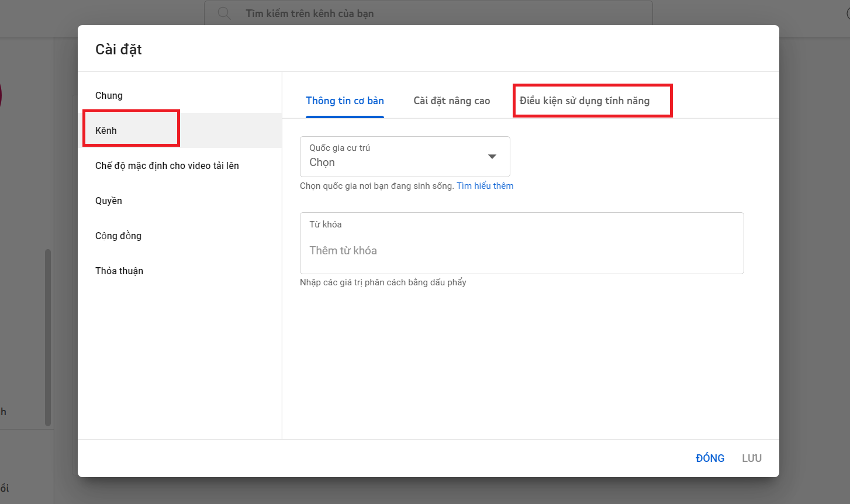Click the background page's sidebar scrollbar

pos(48,338)
